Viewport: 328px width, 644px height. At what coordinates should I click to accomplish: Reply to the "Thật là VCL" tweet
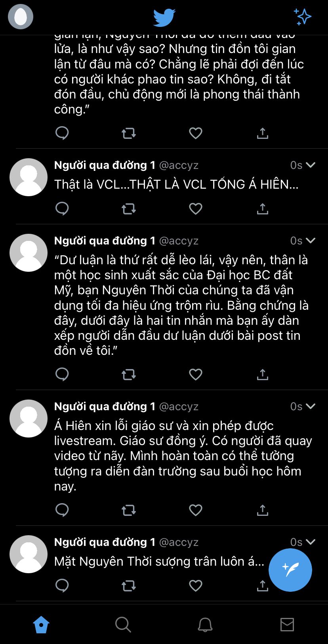[62, 208]
